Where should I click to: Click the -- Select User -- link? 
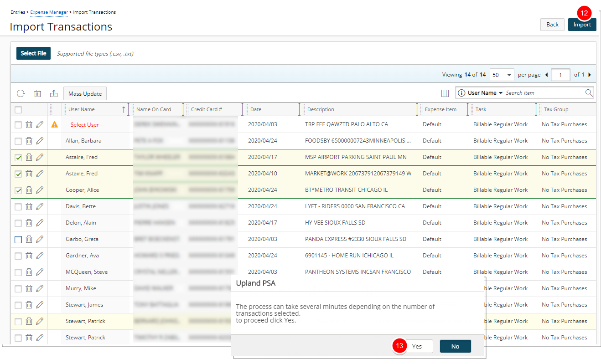coord(85,125)
